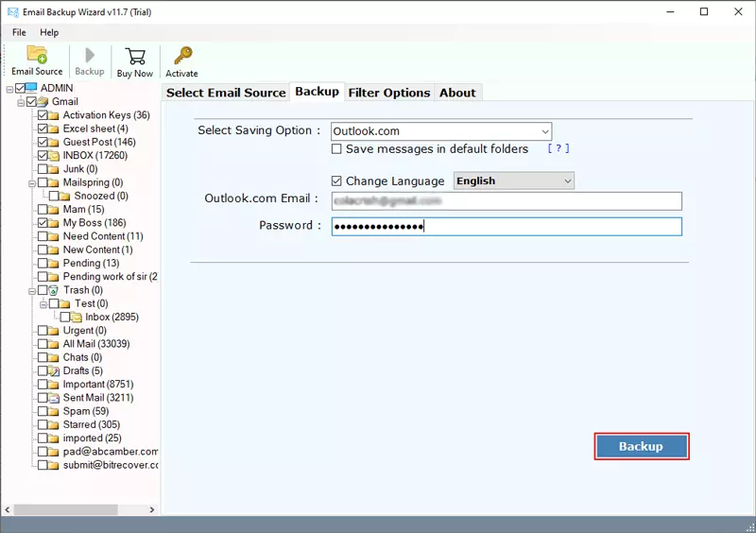Viewport: 756px width, 533px height.
Task: Click the Activation Keys folder icon
Action: [x=54, y=115]
